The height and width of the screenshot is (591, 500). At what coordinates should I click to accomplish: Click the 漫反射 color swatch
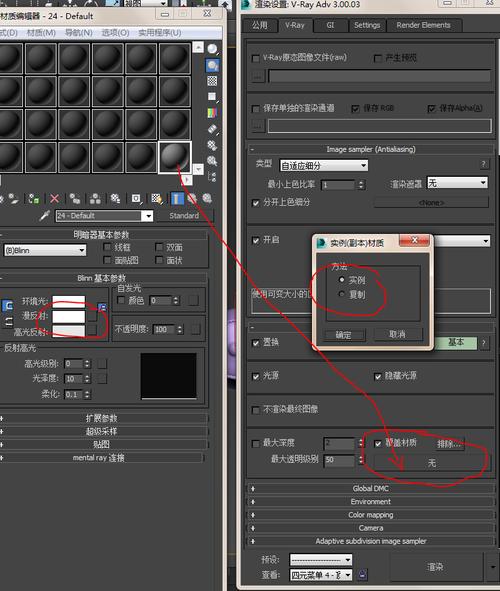pyautogui.click(x=69, y=316)
